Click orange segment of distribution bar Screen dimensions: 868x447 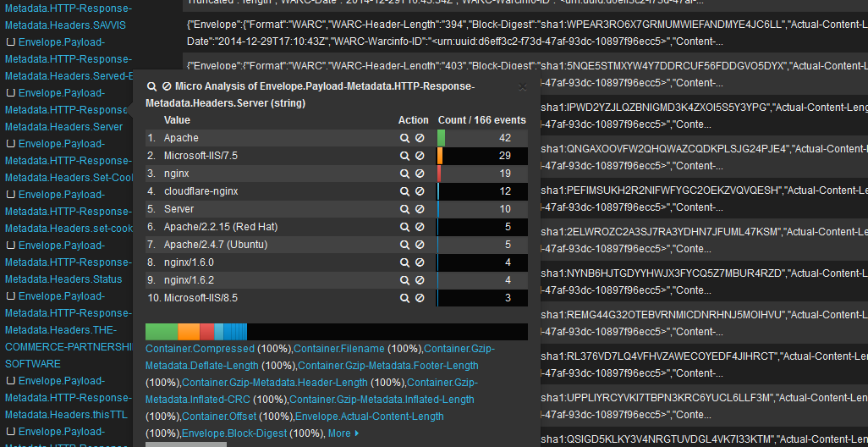189,332
